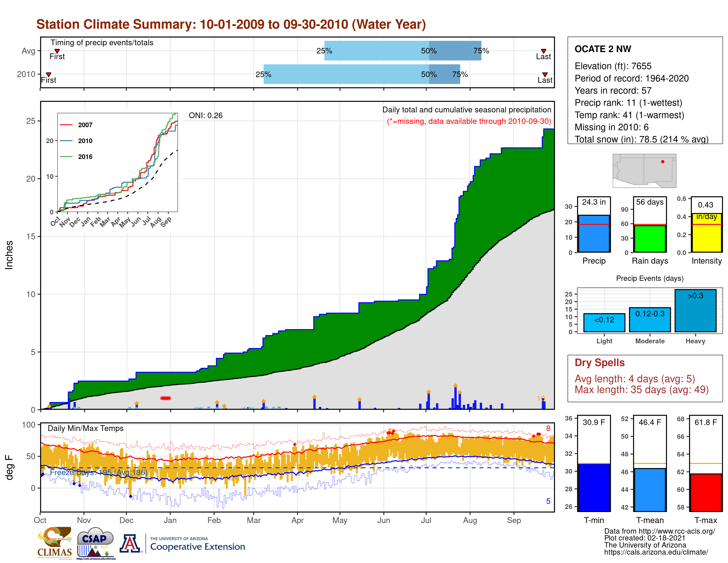
Task: Click the Elevation (ft): 7655 text
Action: [x=613, y=66]
